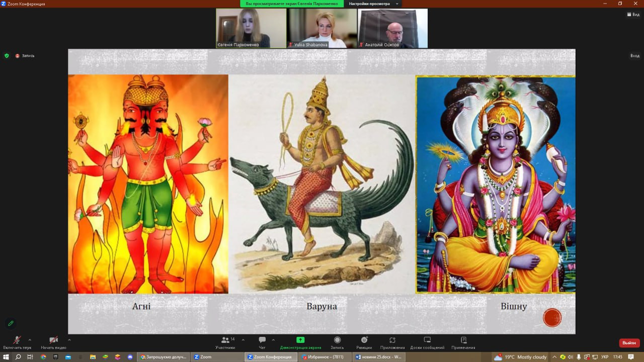The width and height of the screenshot is (644, 362).
Task: Click the green pencil annotation icon
Action: [10, 323]
